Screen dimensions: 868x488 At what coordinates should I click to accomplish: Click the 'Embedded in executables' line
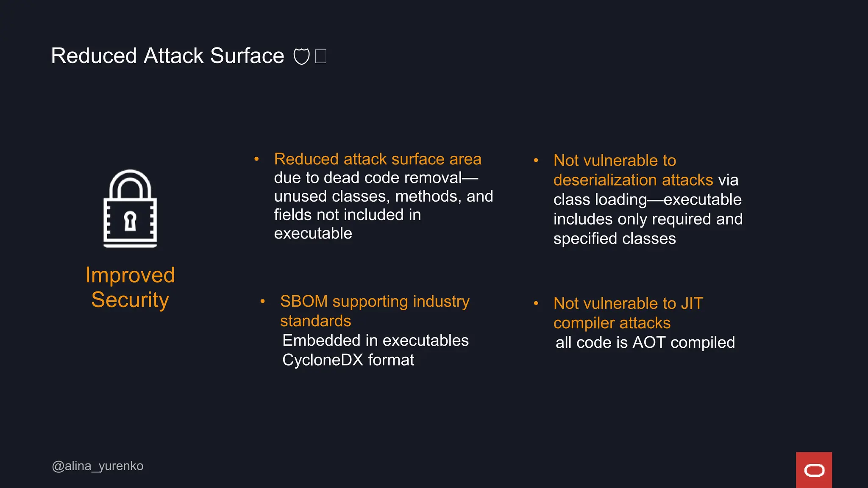click(375, 341)
